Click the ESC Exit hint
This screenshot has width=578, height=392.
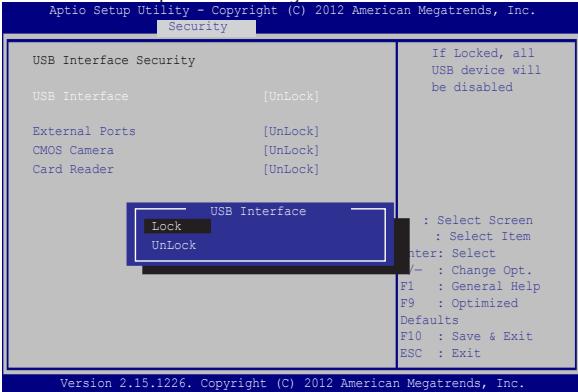pos(441,353)
